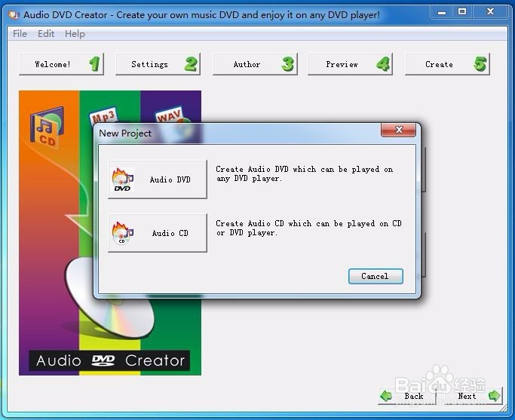Click the green left arrow beside Back
The image size is (515, 420).
click(x=386, y=396)
